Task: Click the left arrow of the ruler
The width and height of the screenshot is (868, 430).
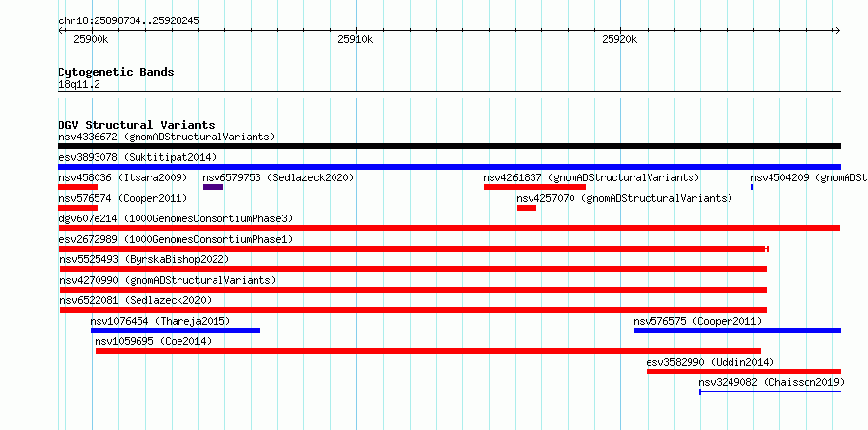Action: (x=60, y=30)
